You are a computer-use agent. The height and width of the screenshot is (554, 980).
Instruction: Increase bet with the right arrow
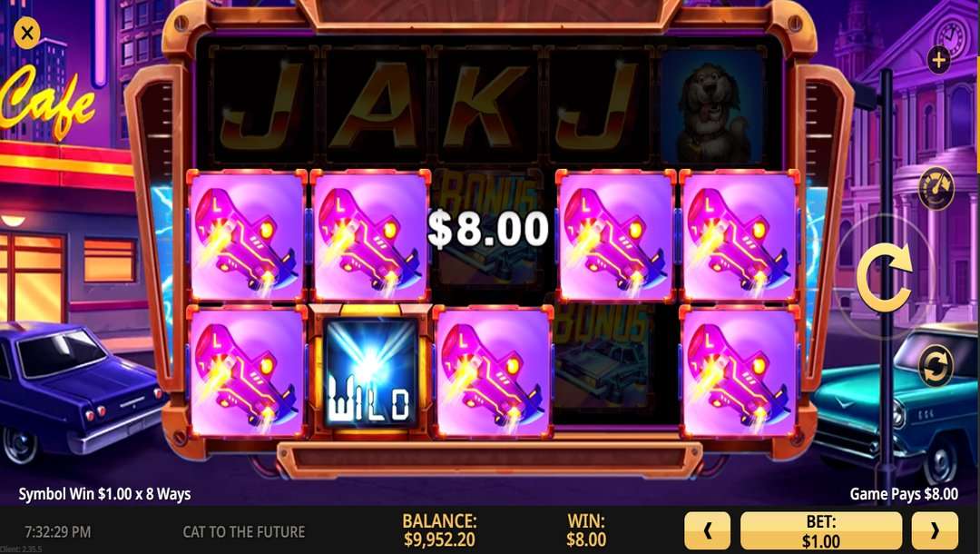(935, 531)
